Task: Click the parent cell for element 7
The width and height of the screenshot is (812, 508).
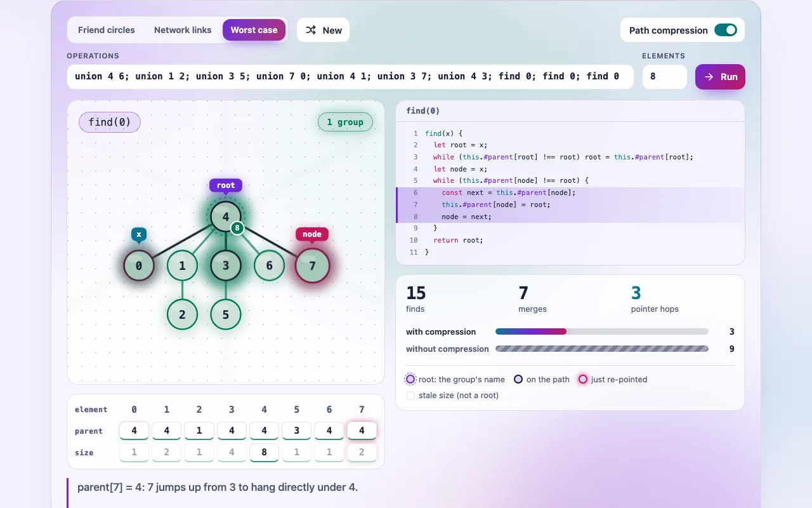Action: point(362,431)
